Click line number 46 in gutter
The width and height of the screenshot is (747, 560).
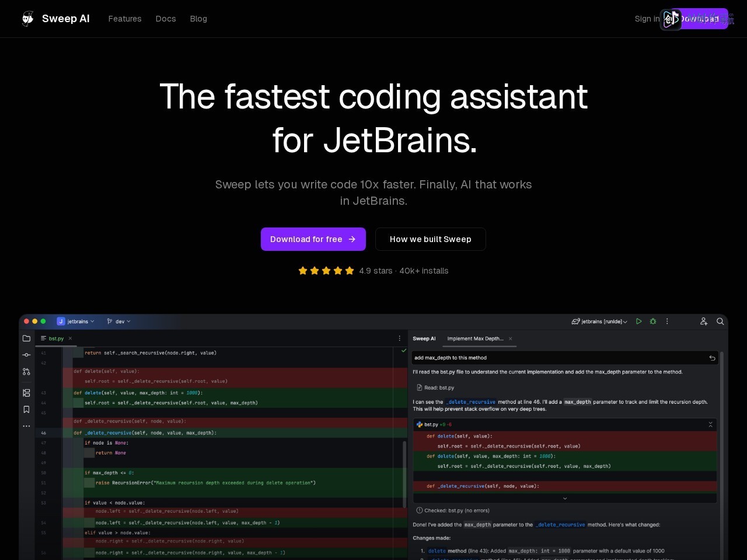(44, 433)
